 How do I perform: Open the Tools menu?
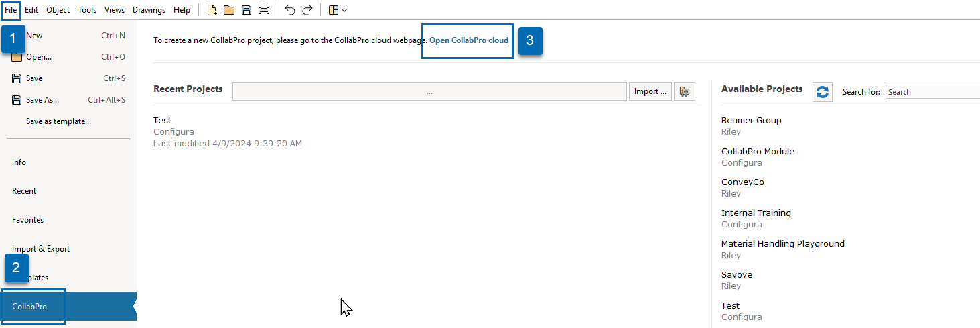(x=87, y=10)
